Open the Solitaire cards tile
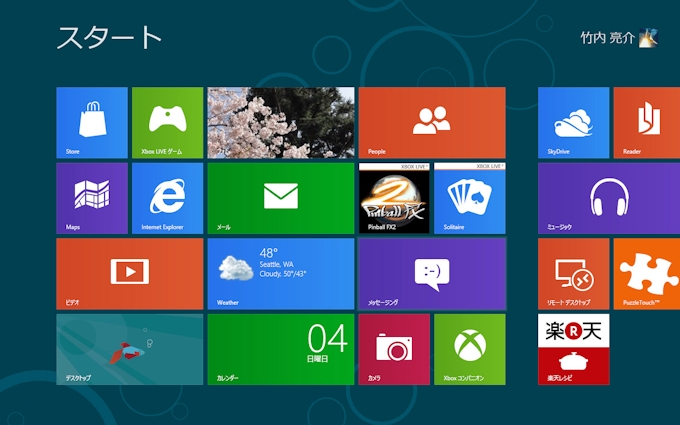Viewport: 680px width, 425px height. click(469, 198)
